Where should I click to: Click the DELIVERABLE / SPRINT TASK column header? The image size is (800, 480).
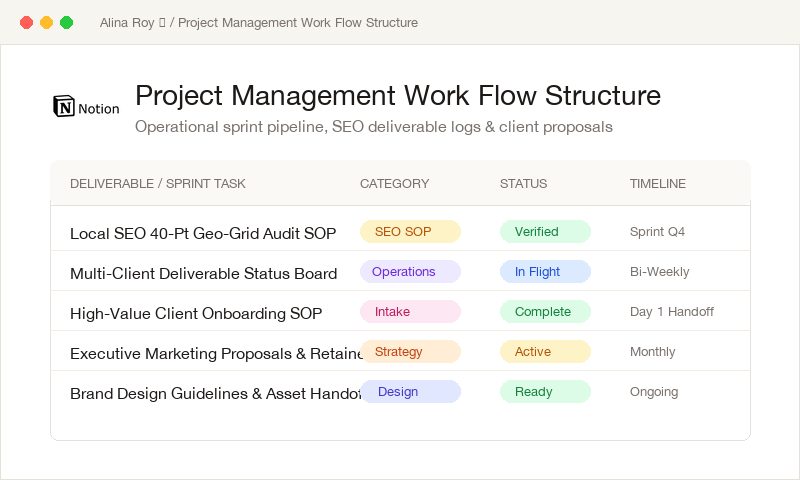point(158,184)
